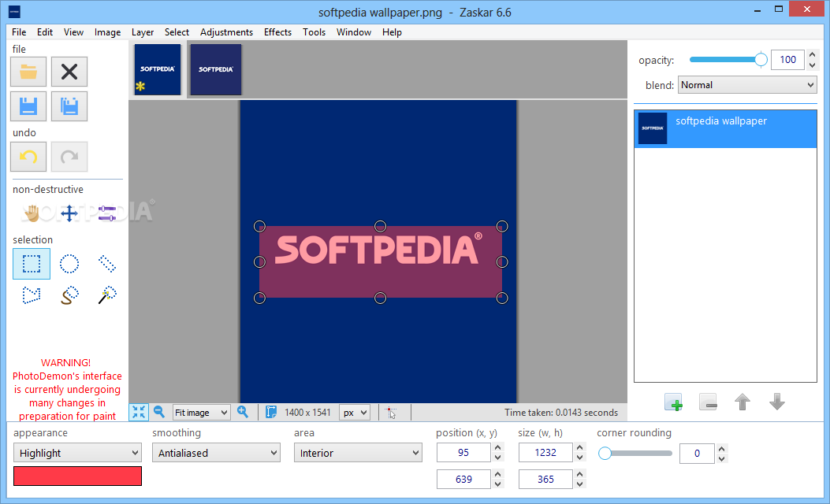Open image file with folder icon
Viewport: 830px width, 504px height.
[28, 72]
